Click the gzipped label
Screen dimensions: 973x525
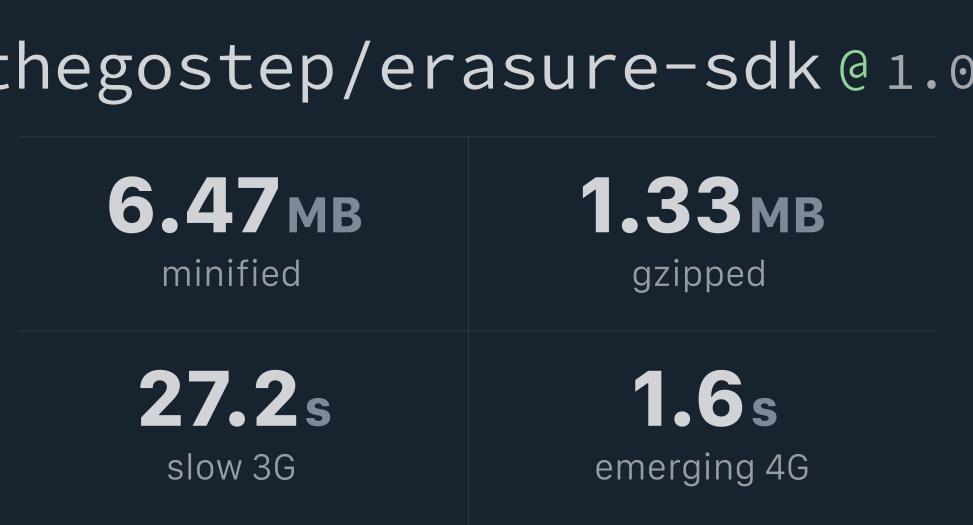coord(699,276)
